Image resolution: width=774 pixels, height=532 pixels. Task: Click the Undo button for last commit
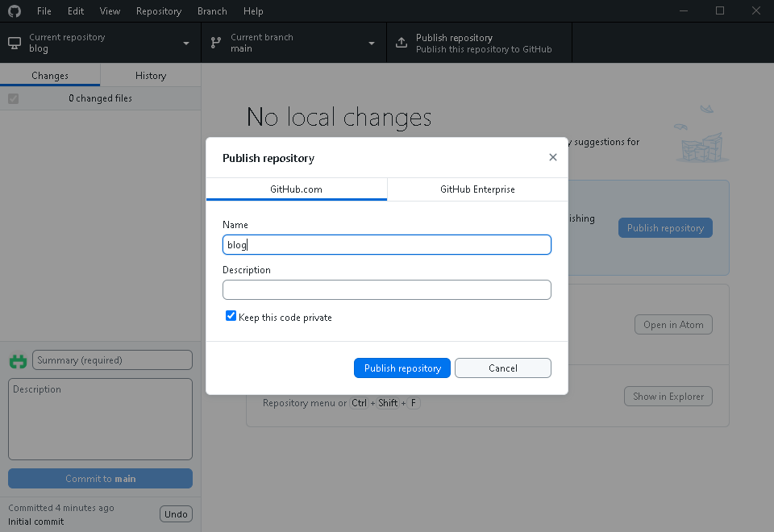coord(176,514)
